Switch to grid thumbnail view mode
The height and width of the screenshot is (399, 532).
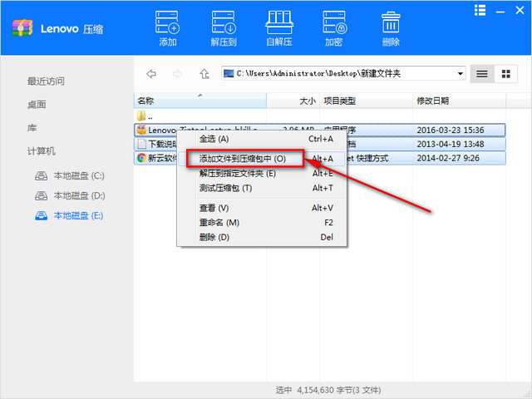pos(506,74)
